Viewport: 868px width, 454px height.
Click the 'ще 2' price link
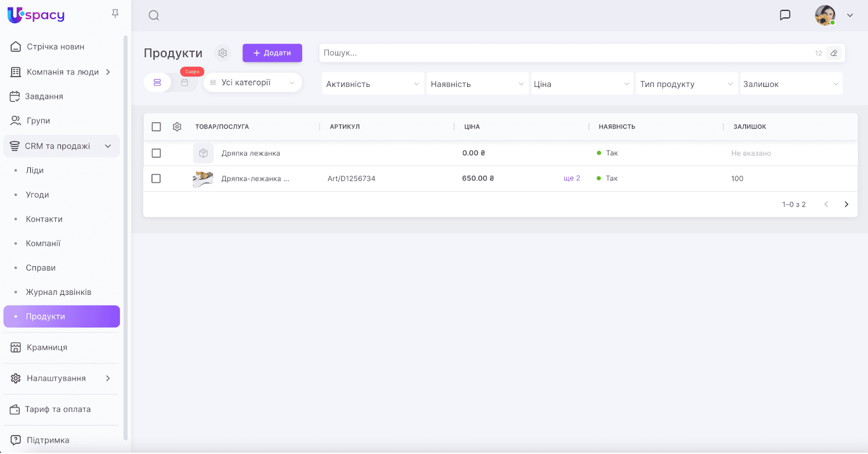pyautogui.click(x=572, y=179)
